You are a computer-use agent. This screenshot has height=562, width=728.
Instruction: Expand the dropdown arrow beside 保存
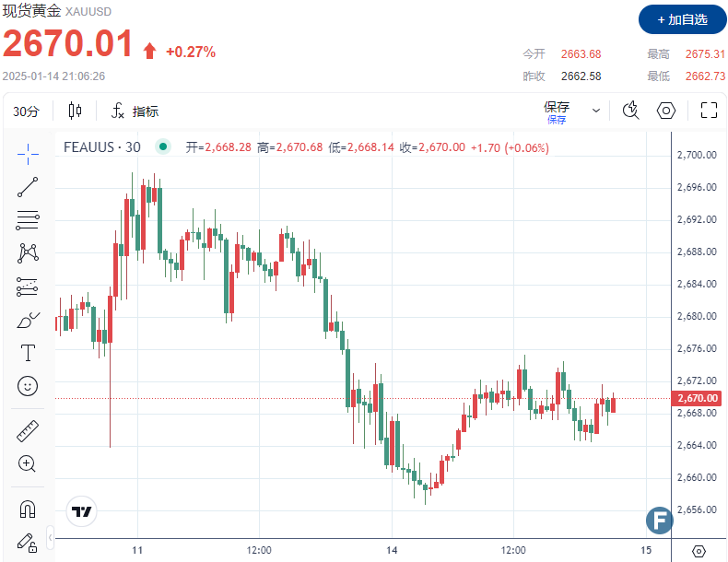tap(596, 111)
